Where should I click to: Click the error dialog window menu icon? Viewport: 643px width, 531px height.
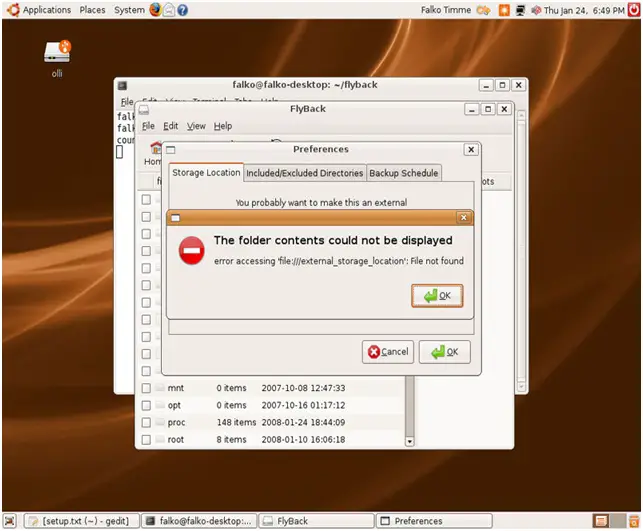pos(176,218)
